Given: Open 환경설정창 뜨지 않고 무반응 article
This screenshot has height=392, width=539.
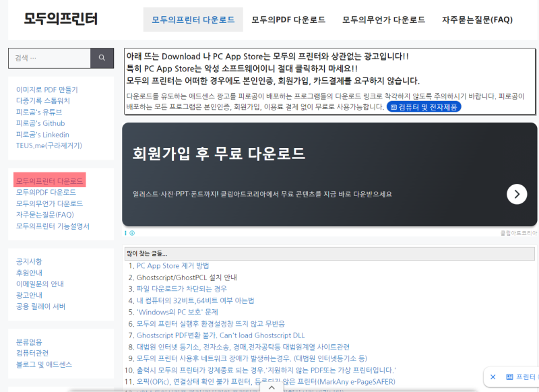Looking at the screenshot, I should point(210,323).
